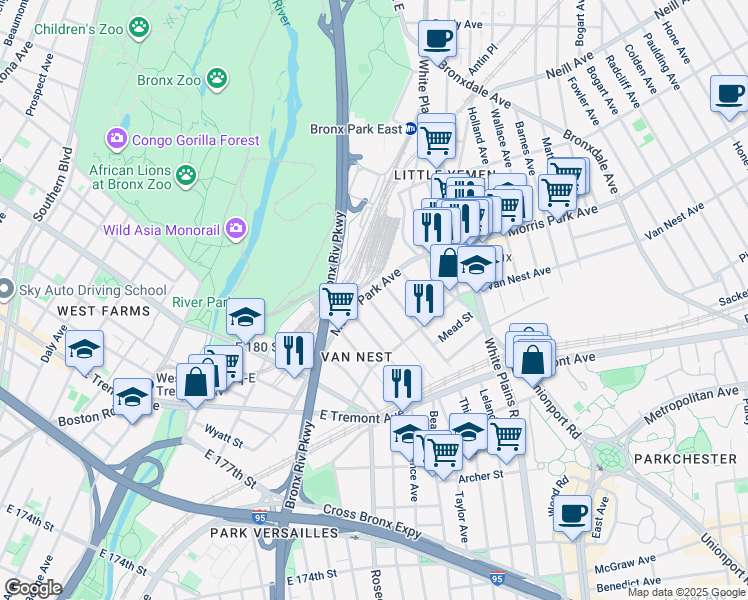Open the restaurant marker in Little Yemen cluster
Screen dimensions: 748x600
(432, 227)
